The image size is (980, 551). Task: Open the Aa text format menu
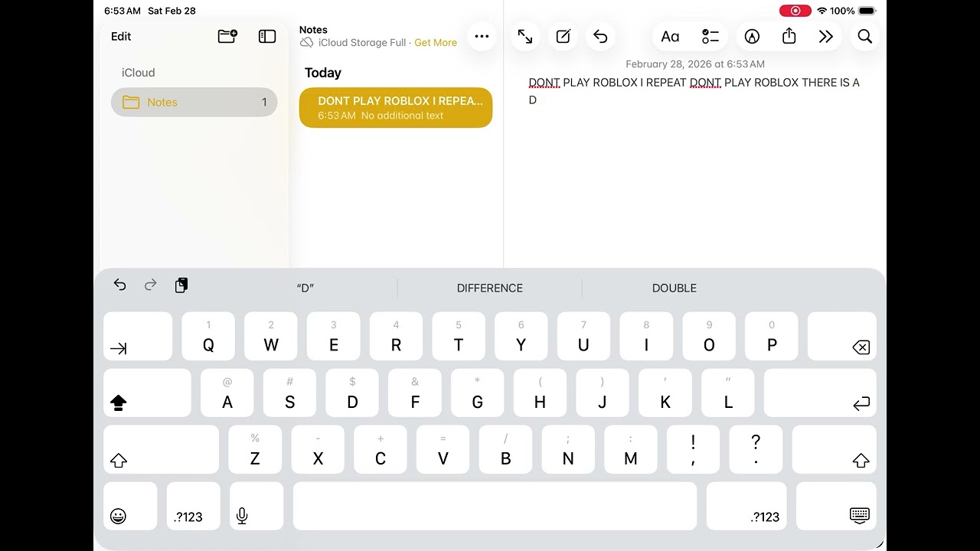(x=671, y=36)
